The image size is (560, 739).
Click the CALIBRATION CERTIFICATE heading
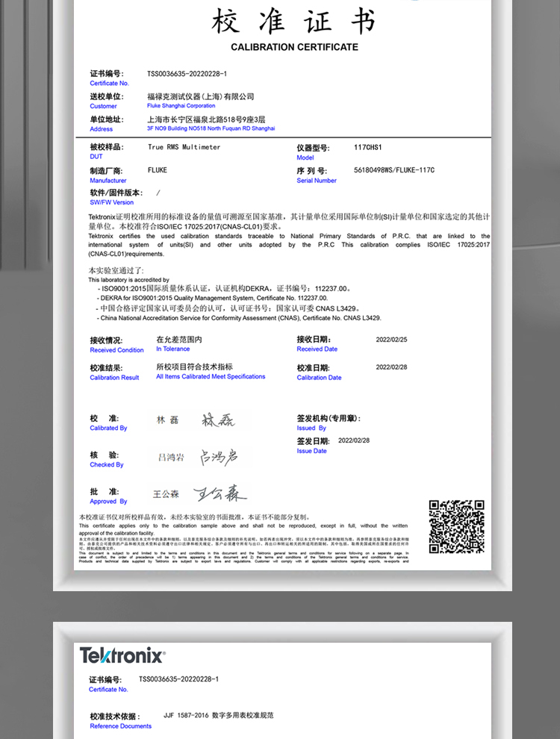[295, 47]
